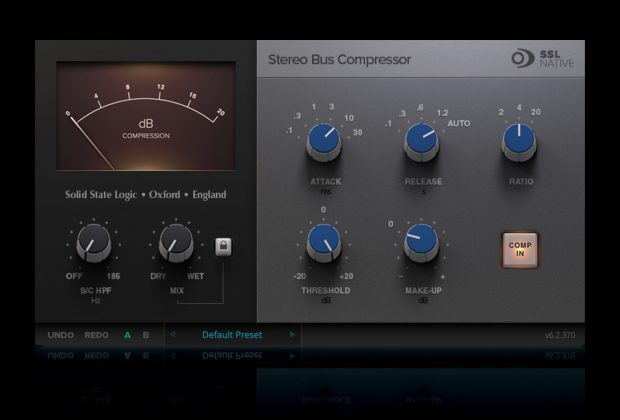Click the version number v6.2.370
This screenshot has height=420, width=620.
[x=560, y=335]
